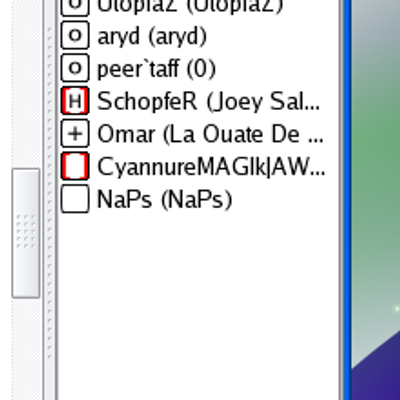The image size is (400, 400).
Task: Click the operator status icon beside peer`taff
Action: [x=75, y=68]
